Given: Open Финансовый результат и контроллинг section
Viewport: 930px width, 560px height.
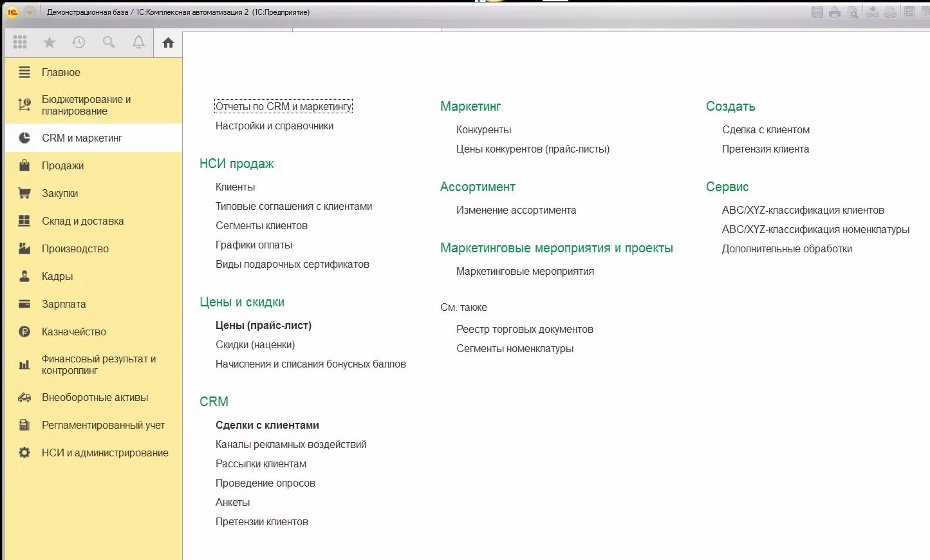Looking at the screenshot, I should click(93, 365).
